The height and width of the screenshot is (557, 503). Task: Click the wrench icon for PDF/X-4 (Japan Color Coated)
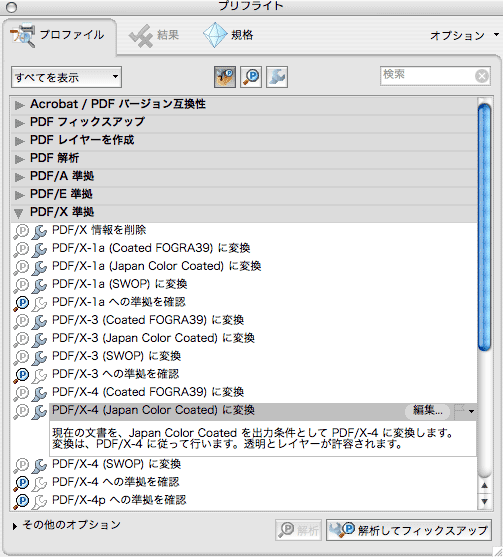pos(39,412)
